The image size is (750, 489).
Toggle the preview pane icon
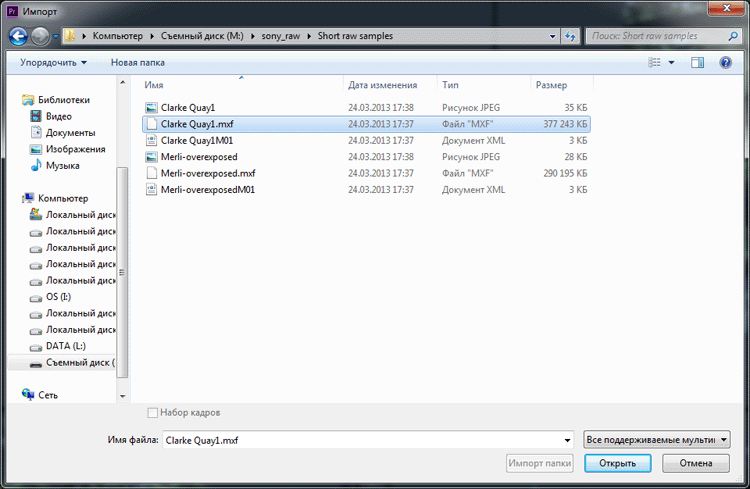tap(697, 62)
